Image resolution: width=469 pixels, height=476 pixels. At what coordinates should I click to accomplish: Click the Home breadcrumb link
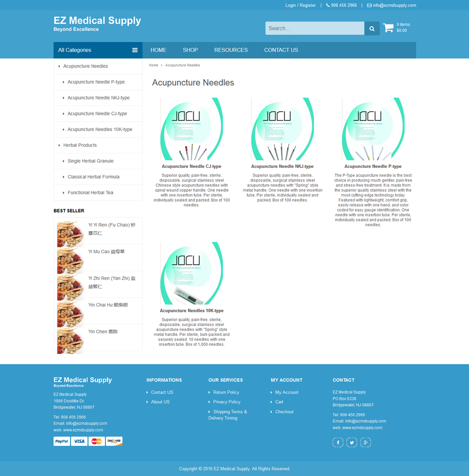(x=154, y=65)
